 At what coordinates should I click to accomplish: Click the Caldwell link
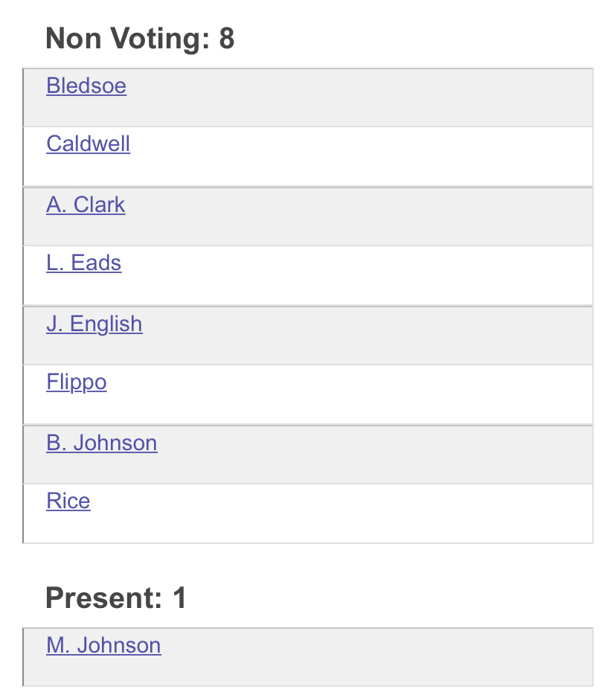88,144
